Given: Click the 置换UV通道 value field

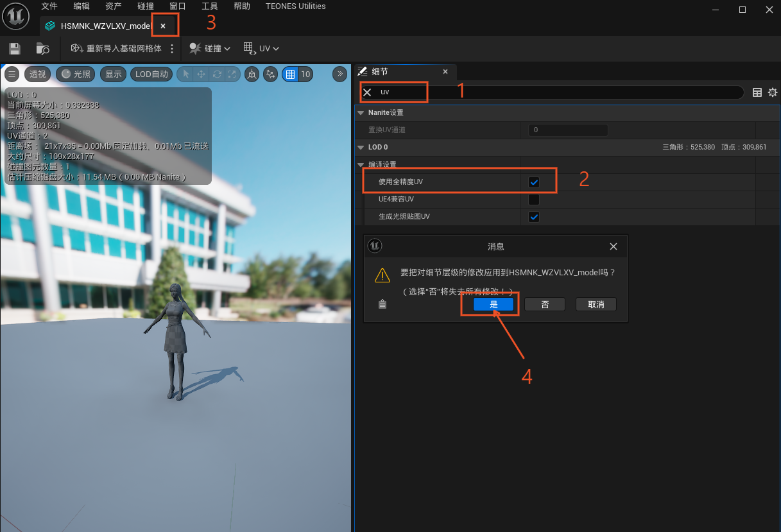Looking at the screenshot, I should click(x=567, y=130).
